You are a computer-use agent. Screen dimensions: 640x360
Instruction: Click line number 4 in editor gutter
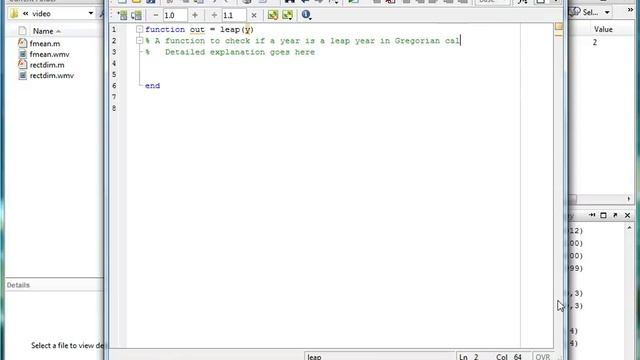[x=114, y=63]
